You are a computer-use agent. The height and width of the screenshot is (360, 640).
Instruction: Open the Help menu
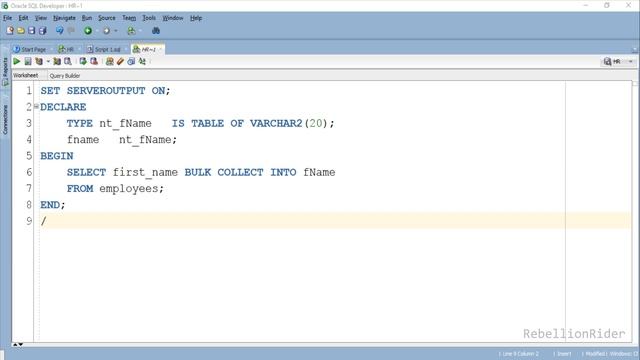(196, 18)
